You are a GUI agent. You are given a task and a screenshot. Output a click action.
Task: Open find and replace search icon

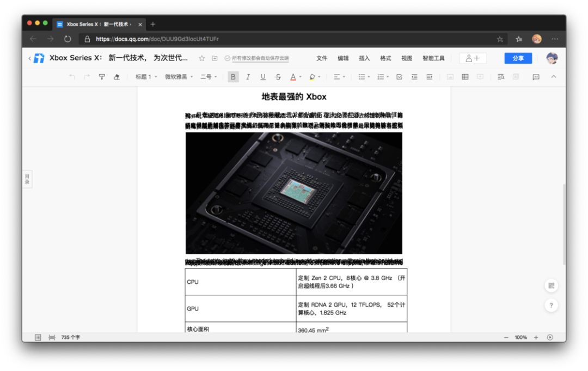pyautogui.click(x=501, y=77)
